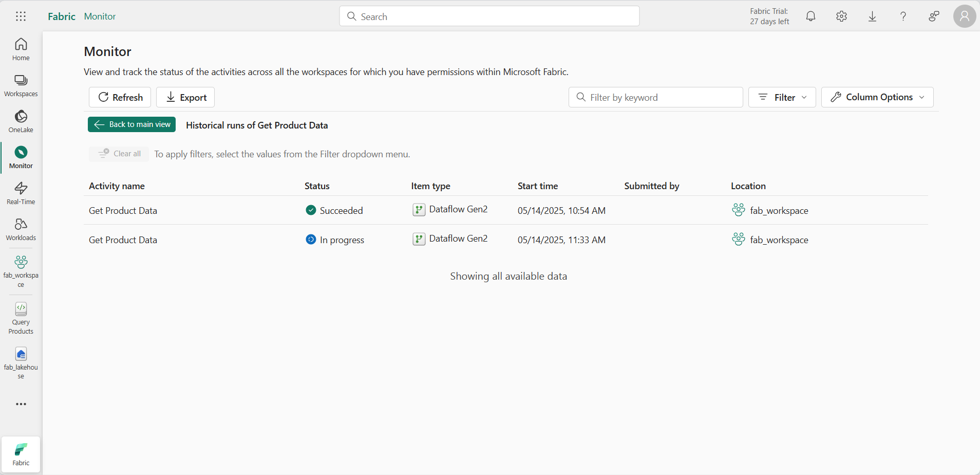
Task: Sort by the Start time column header
Action: [x=538, y=186]
